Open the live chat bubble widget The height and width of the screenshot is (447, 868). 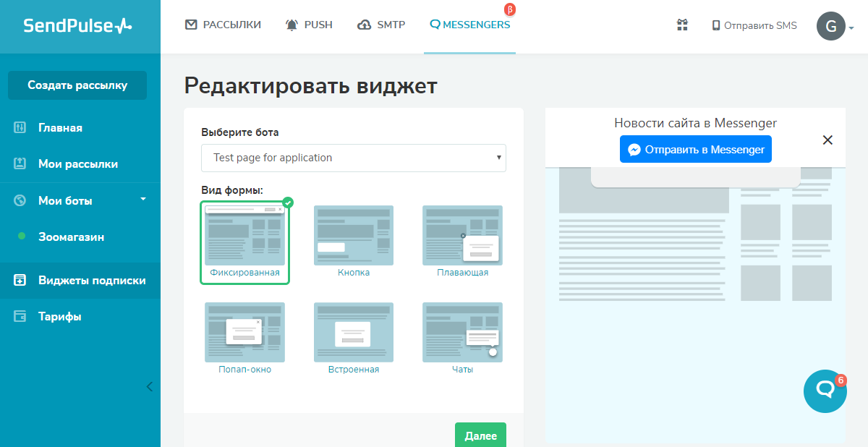click(x=825, y=391)
